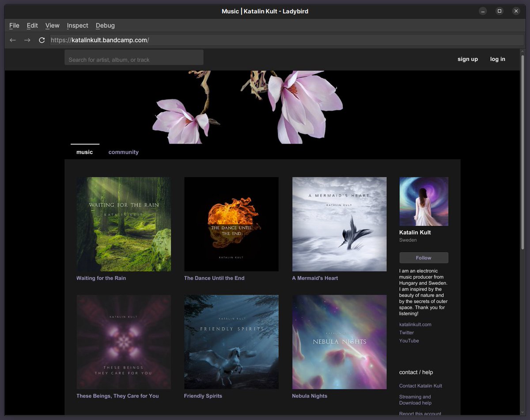This screenshot has height=420, width=530.
Task: Click the Bandcamp search field
Action: [x=134, y=57]
